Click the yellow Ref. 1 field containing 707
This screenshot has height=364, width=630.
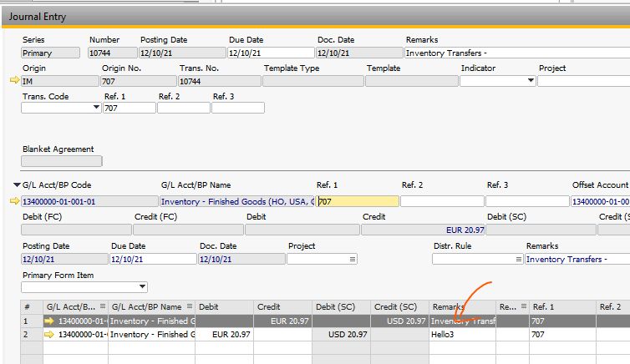358,201
